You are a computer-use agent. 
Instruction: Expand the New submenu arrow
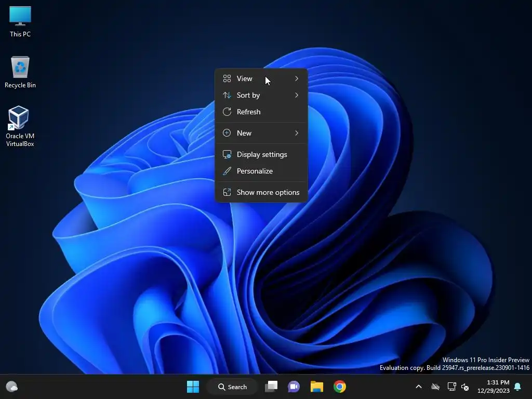point(297,133)
